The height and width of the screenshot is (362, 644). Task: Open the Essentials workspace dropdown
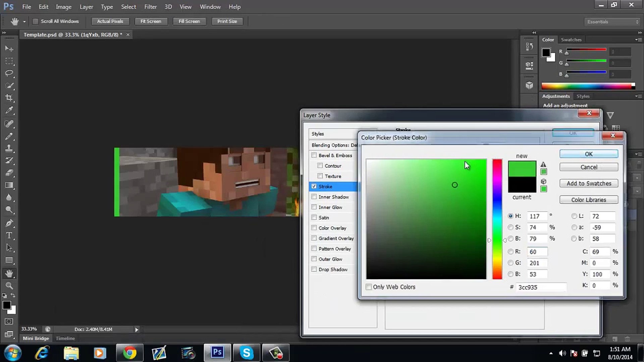(x=613, y=21)
